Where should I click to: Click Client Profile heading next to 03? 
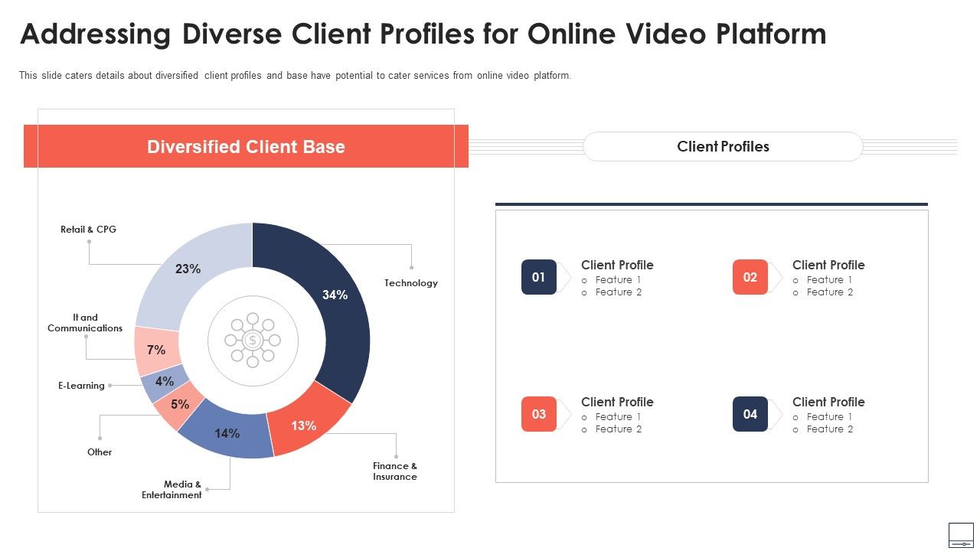click(x=617, y=402)
